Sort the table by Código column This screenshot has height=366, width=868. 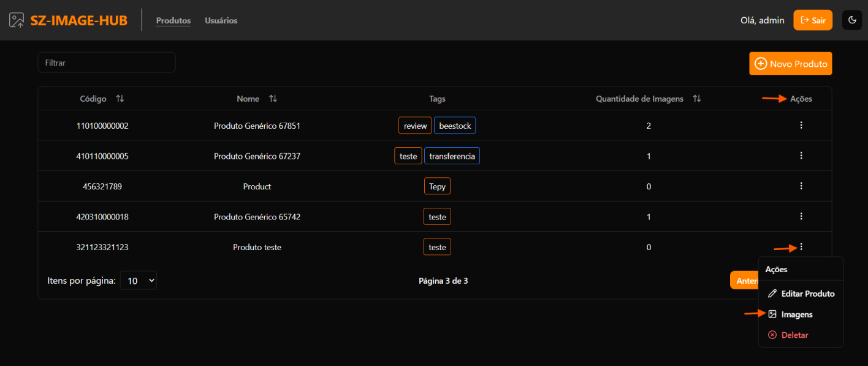[120, 99]
